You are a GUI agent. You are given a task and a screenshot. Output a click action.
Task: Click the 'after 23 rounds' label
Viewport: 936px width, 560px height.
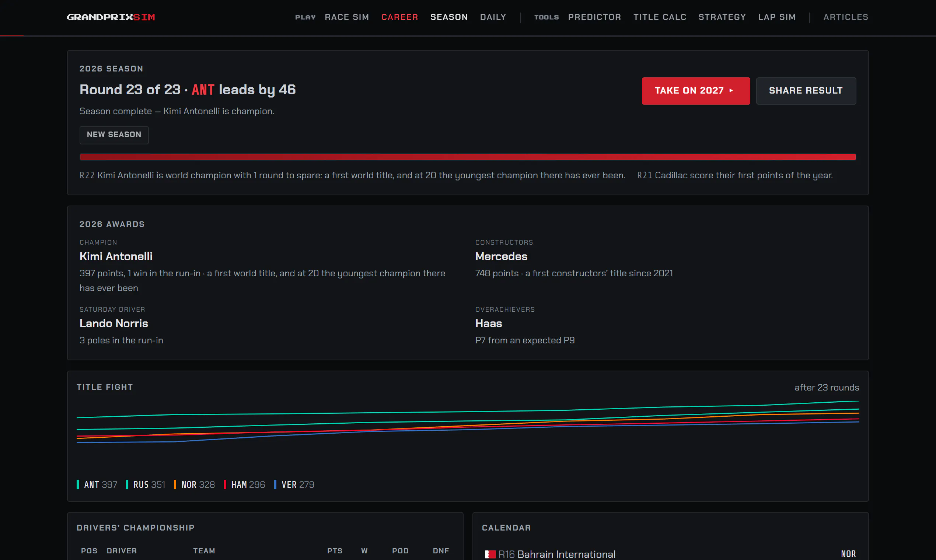pos(827,388)
